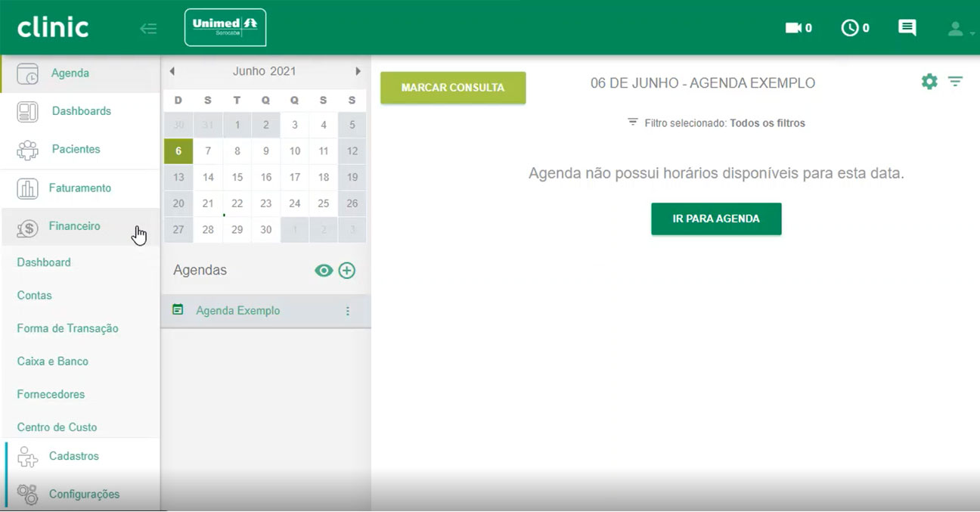
Task: Click the Junho 2021 month label
Action: (x=265, y=71)
